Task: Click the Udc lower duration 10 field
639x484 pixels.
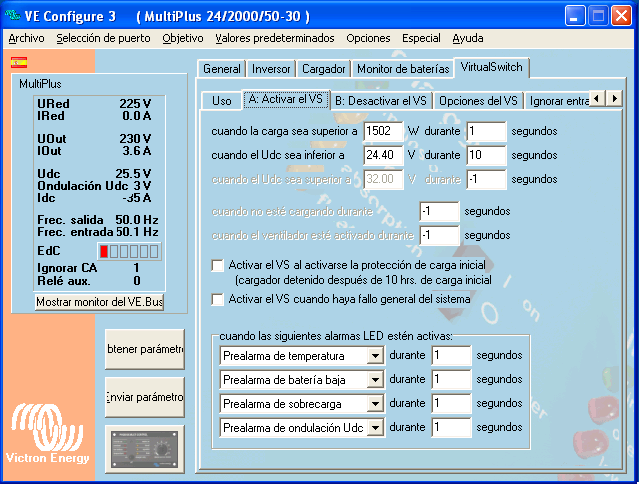Action: (x=486, y=155)
